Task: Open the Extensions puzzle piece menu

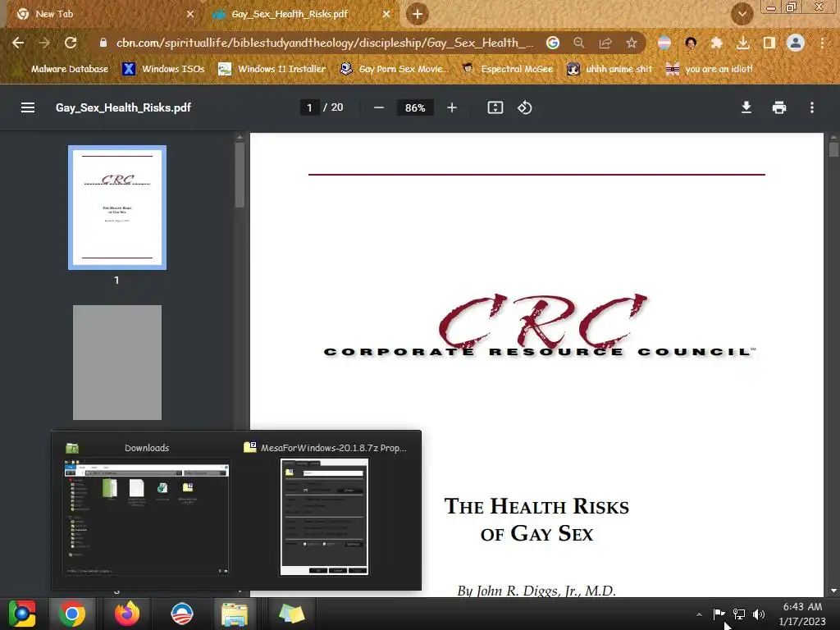Action: [x=716, y=43]
